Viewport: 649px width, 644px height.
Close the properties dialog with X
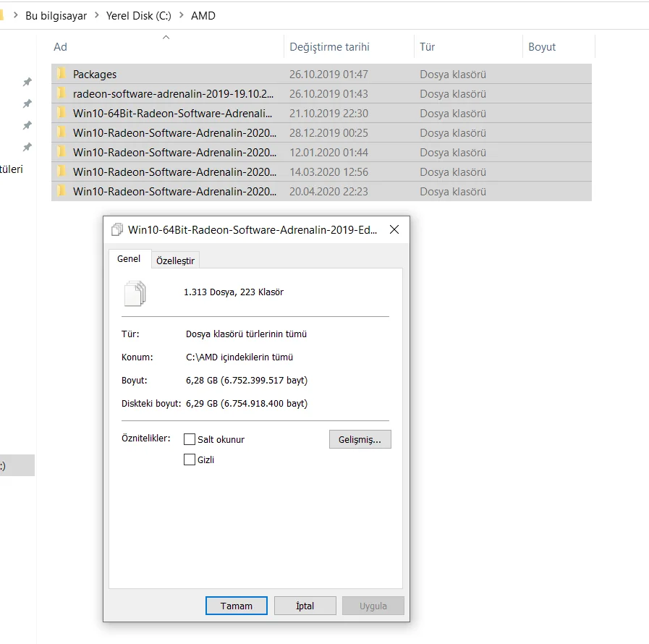pos(394,229)
